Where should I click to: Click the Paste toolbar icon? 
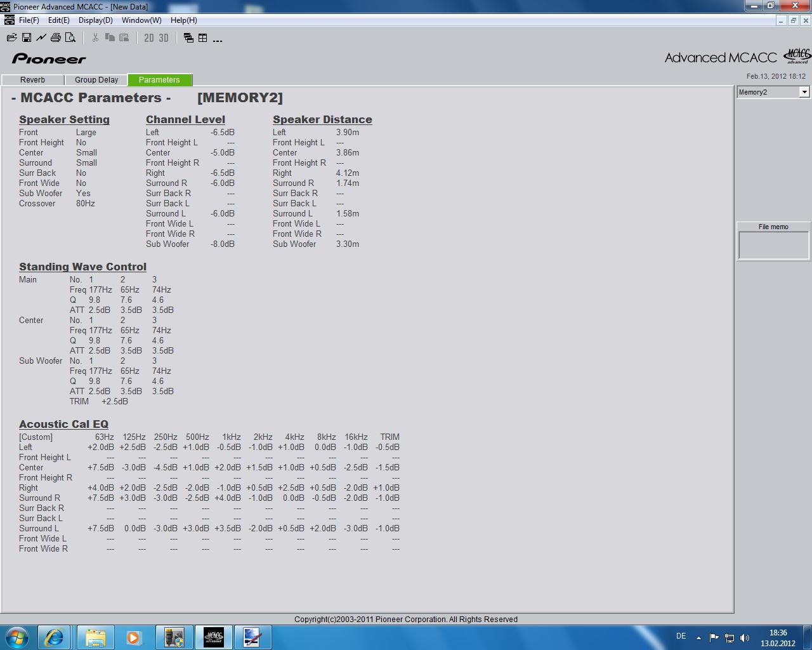(x=124, y=38)
